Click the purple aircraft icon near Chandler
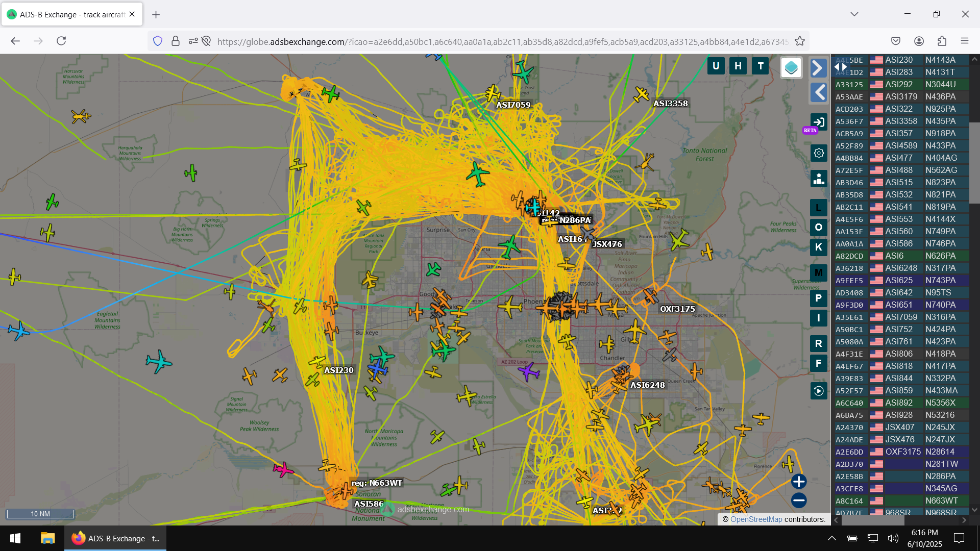 point(529,371)
